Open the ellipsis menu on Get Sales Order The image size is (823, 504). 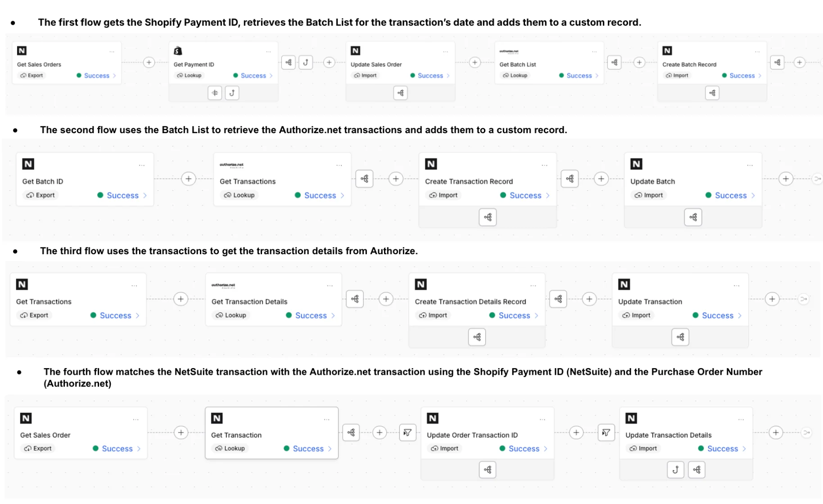coord(136,419)
